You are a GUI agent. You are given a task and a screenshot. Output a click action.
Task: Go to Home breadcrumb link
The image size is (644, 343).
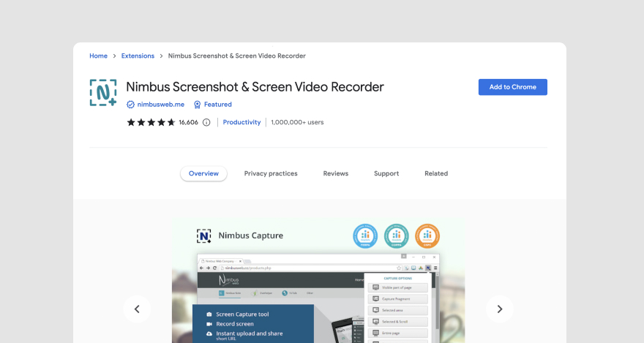[x=99, y=56]
